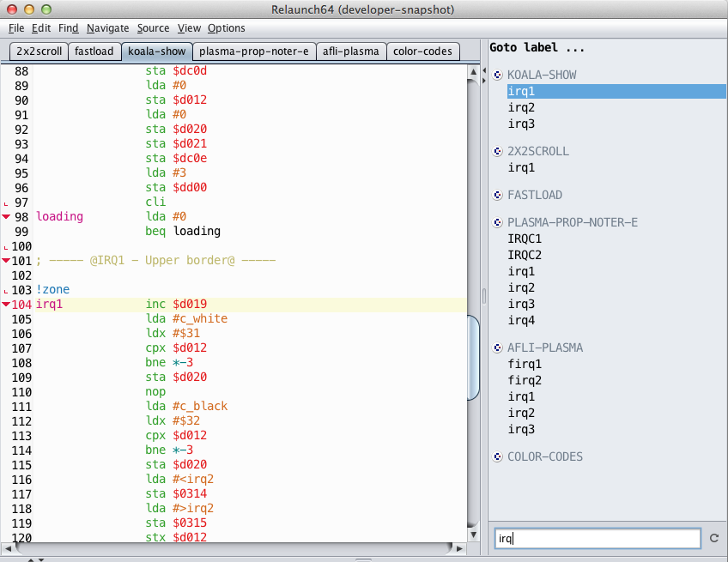Click the vertical scrollbar thumb of editor
The width and height of the screenshot is (728, 562).
pyautogui.click(x=473, y=358)
